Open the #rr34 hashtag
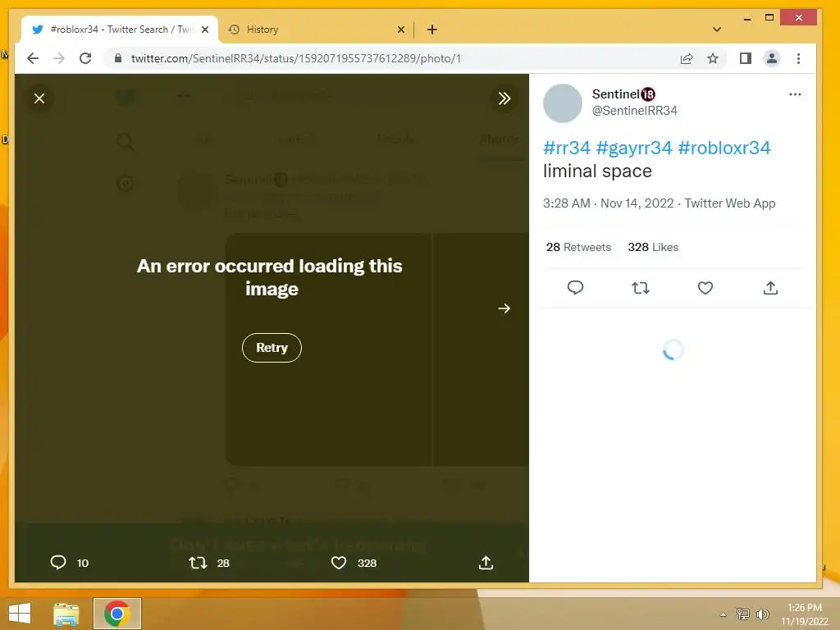Viewport: 840px width, 630px height. coord(567,148)
